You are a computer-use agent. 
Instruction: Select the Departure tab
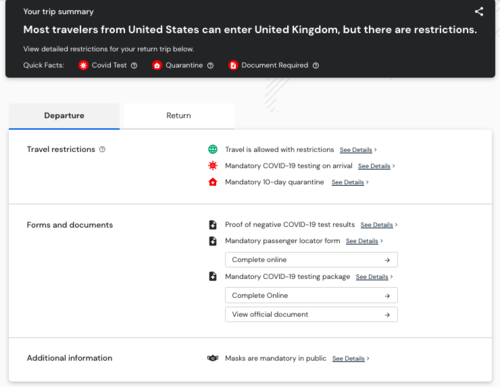pos(64,116)
